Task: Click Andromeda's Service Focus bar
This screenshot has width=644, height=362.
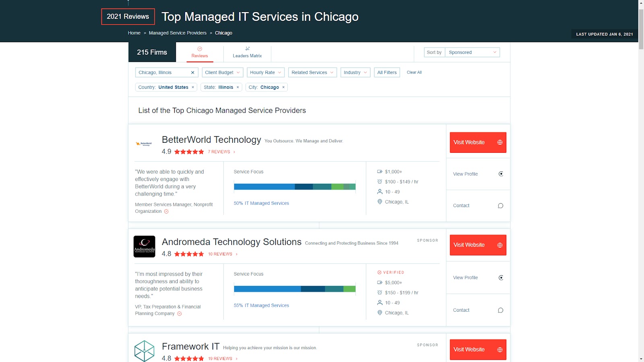Action: (x=295, y=289)
